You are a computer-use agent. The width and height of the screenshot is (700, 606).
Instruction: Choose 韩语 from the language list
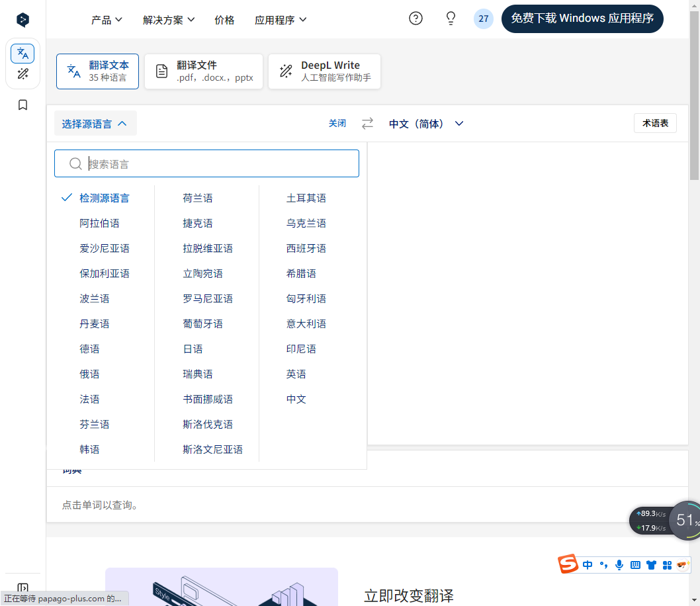89,449
